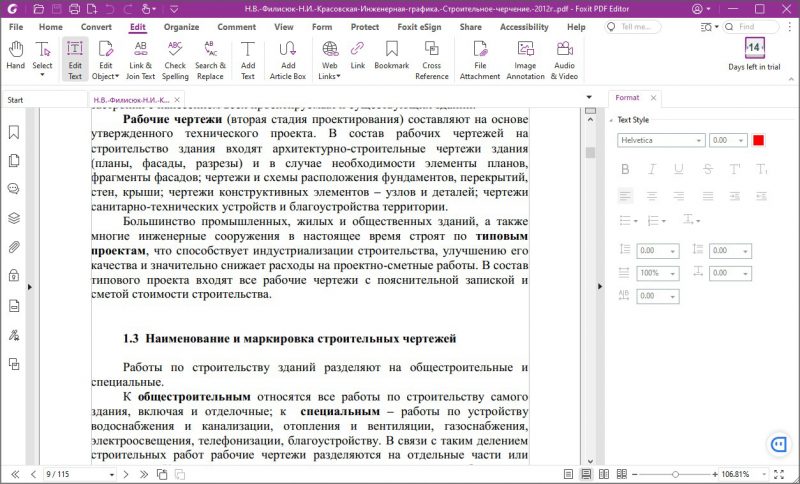This screenshot has height=484, width=800.
Task: Open Search & Replace
Action: pyautogui.click(x=210, y=60)
